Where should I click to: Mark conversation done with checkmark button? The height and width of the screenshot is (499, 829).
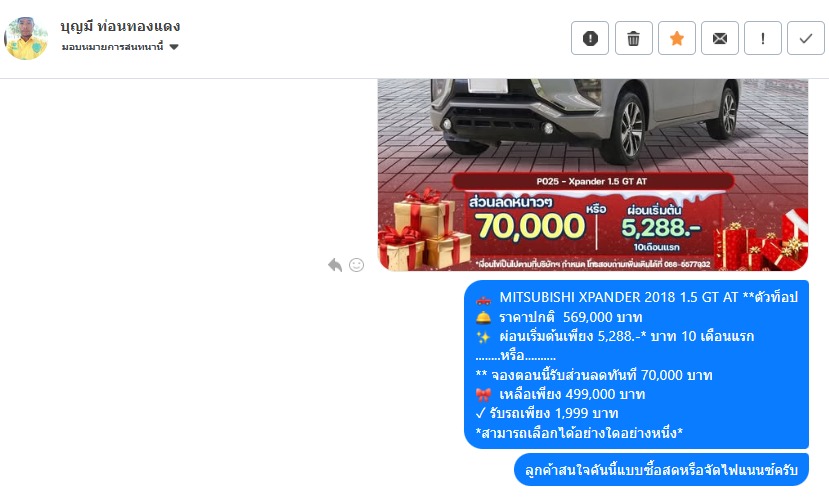click(x=806, y=38)
